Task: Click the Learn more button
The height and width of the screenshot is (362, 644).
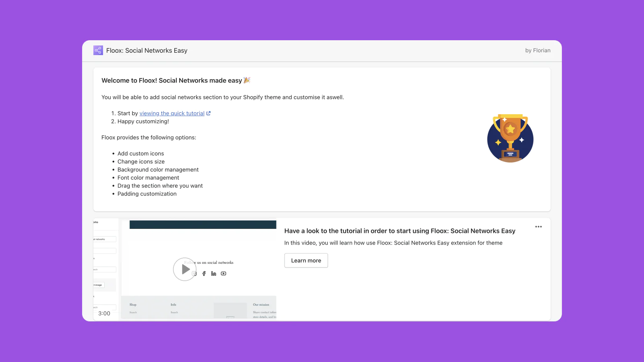Action: [x=306, y=260]
